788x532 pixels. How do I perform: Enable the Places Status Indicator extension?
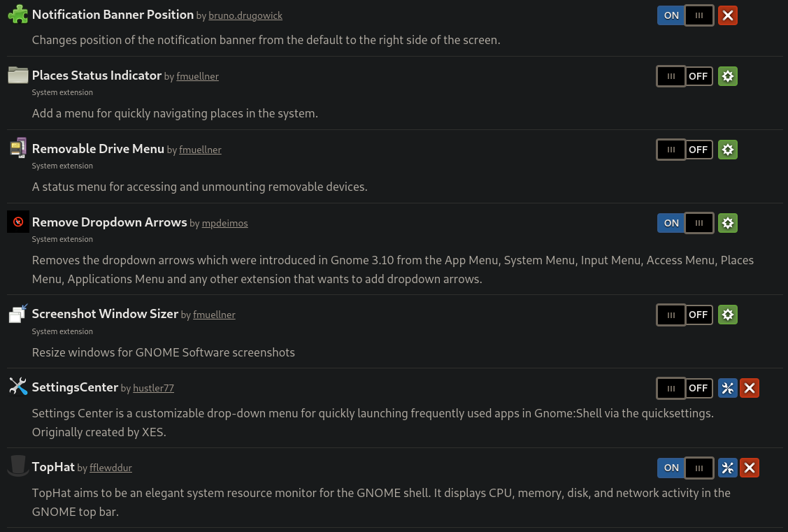[x=685, y=76]
